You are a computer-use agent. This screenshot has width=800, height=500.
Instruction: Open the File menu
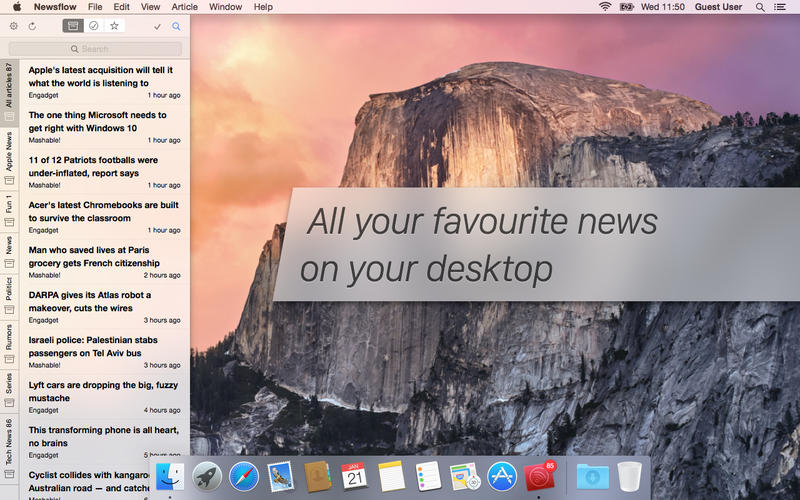coord(95,7)
